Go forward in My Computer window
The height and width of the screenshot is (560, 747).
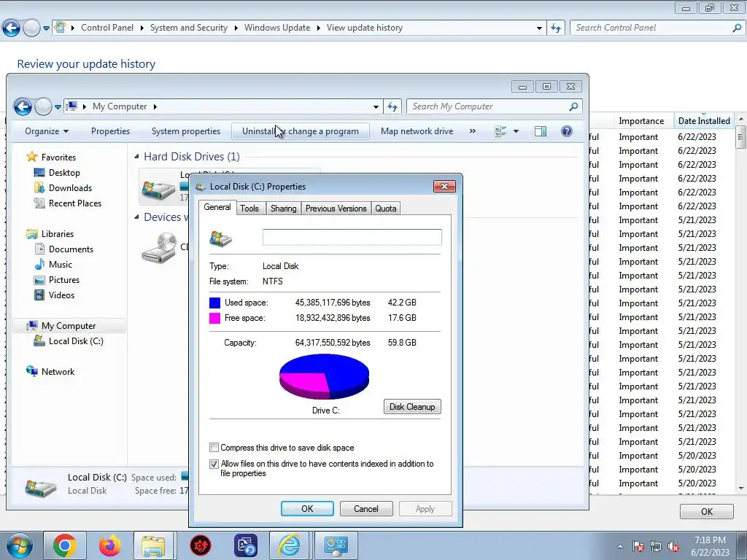pos(43,106)
